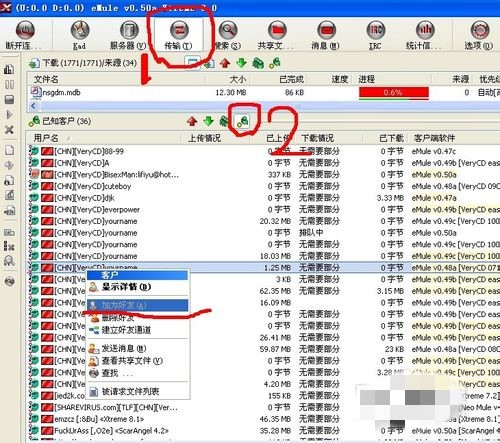Click the Disconnect (断开连接) toolbar button
Image resolution: width=500 pixels, height=443 pixels.
(25, 35)
